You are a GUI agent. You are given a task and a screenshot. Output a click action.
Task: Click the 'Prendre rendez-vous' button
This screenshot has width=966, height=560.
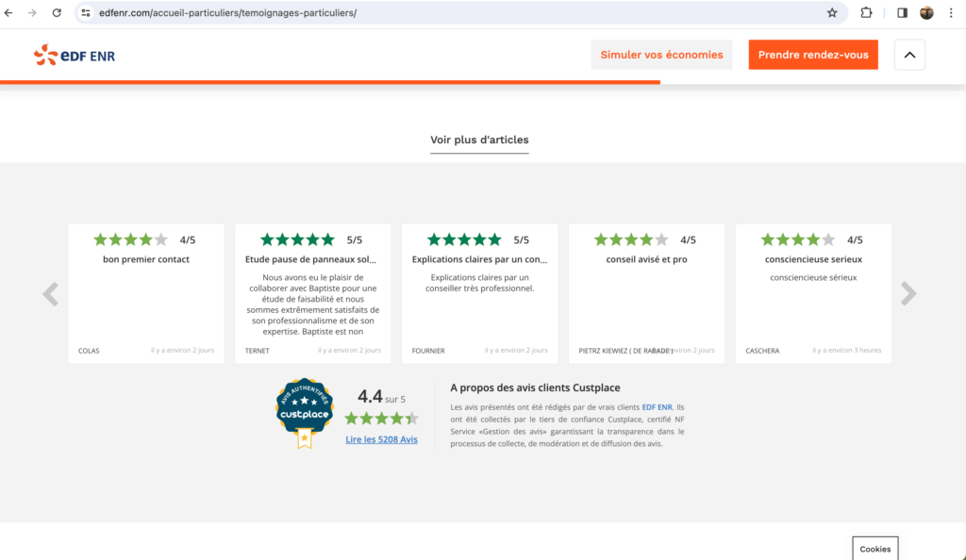pos(812,55)
